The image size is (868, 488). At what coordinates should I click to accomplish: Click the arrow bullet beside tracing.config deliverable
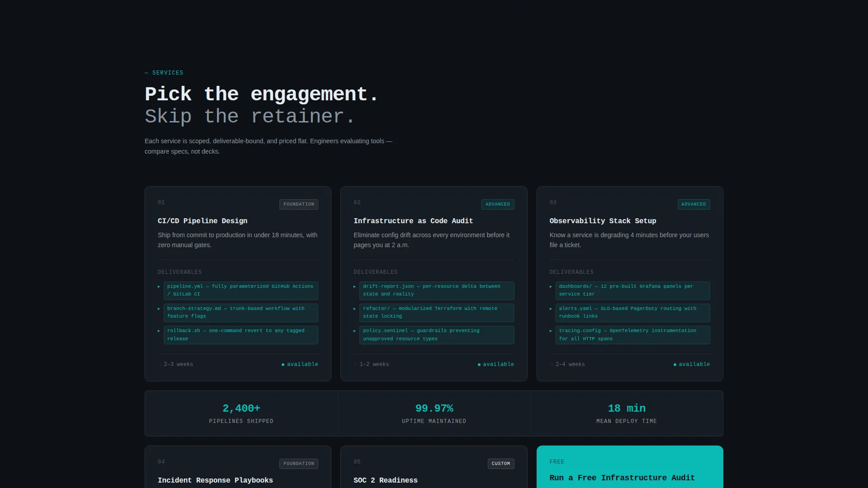tap(551, 331)
